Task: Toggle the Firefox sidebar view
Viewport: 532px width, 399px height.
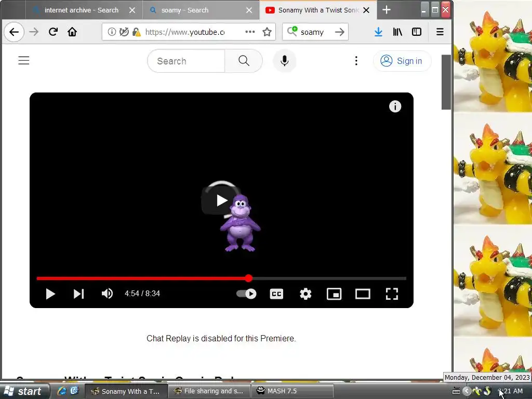Action: 416,32
